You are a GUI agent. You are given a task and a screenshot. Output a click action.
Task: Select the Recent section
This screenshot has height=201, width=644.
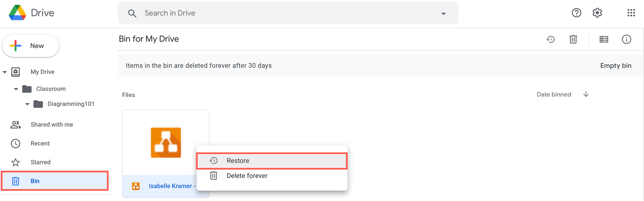[40, 143]
